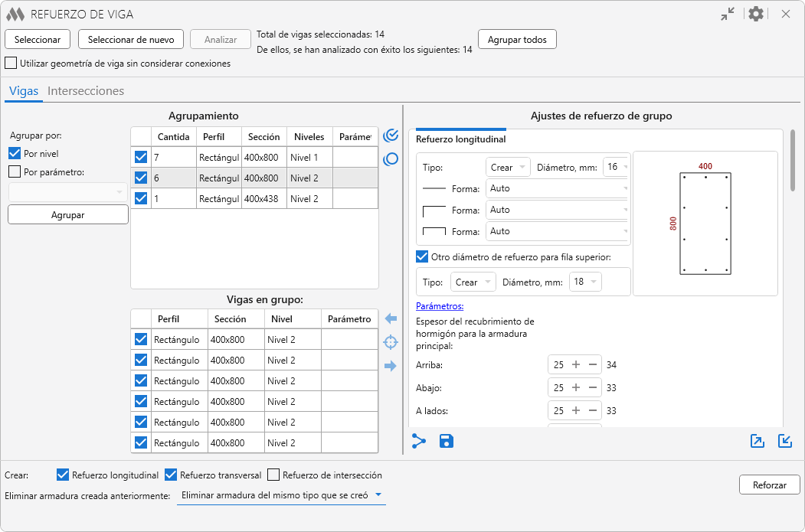Click the uncheck-all groups circle icon
Screen dimensions: 805x532
click(x=391, y=159)
